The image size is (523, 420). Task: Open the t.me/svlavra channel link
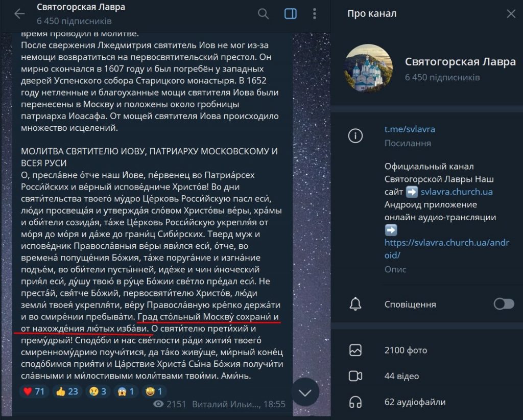coord(410,129)
